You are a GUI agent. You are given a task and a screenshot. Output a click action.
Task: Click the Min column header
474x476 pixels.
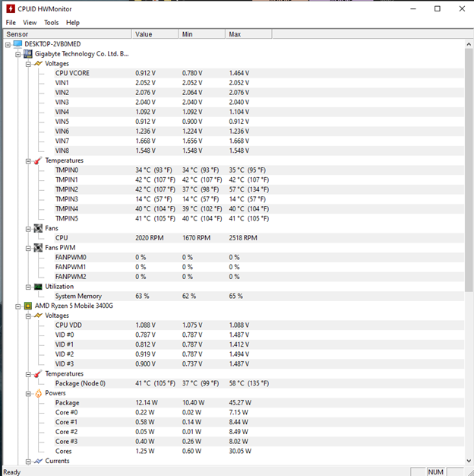click(x=202, y=34)
